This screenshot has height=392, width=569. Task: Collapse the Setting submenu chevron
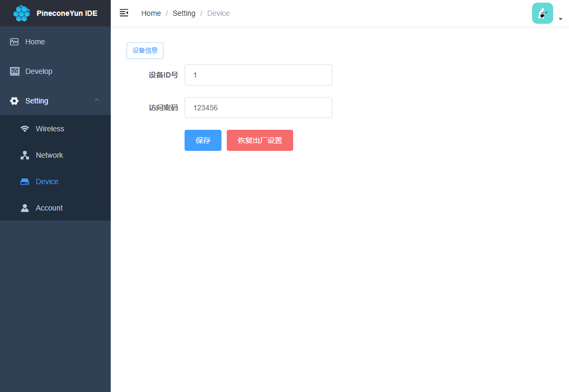pyautogui.click(x=97, y=100)
